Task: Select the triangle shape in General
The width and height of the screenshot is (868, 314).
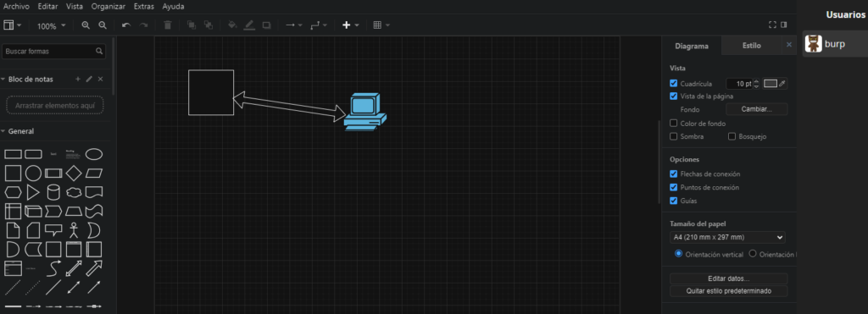Action: click(x=33, y=192)
